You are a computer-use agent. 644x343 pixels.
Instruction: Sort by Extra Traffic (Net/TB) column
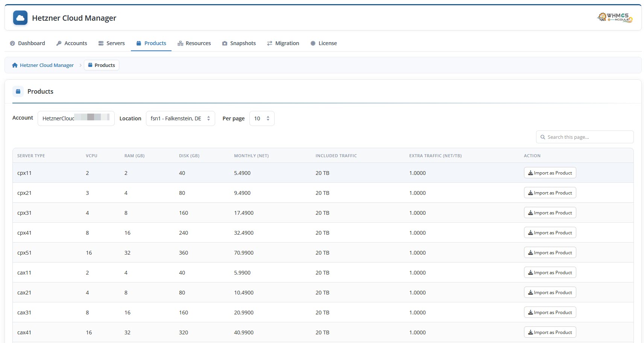click(x=436, y=156)
